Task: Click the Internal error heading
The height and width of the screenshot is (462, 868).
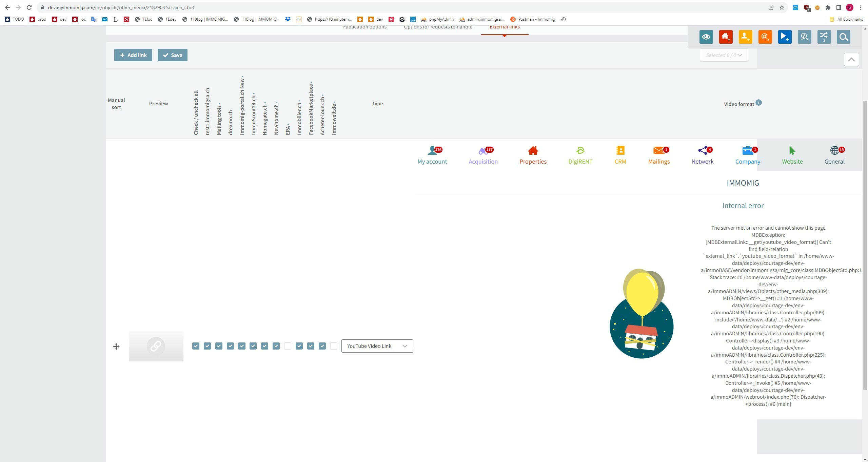Action: [743, 206]
